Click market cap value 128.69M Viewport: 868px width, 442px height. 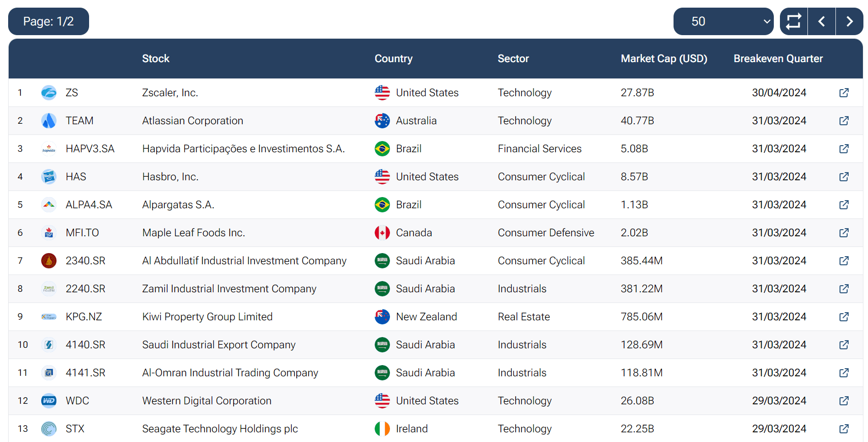tap(641, 345)
